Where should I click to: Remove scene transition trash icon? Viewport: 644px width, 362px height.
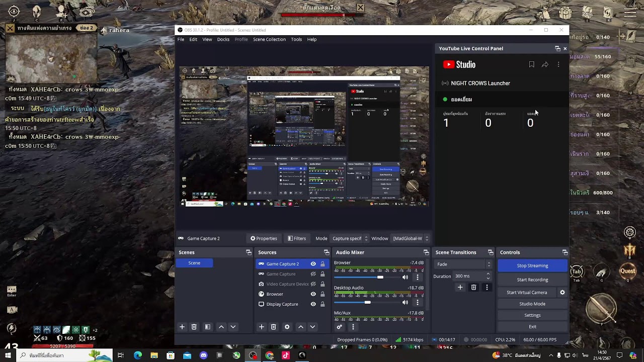(473, 287)
